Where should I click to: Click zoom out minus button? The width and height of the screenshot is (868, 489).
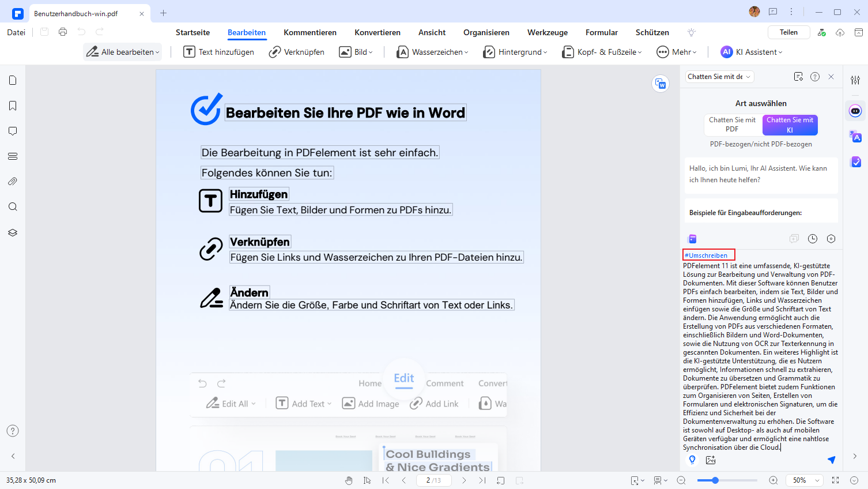[x=681, y=480]
